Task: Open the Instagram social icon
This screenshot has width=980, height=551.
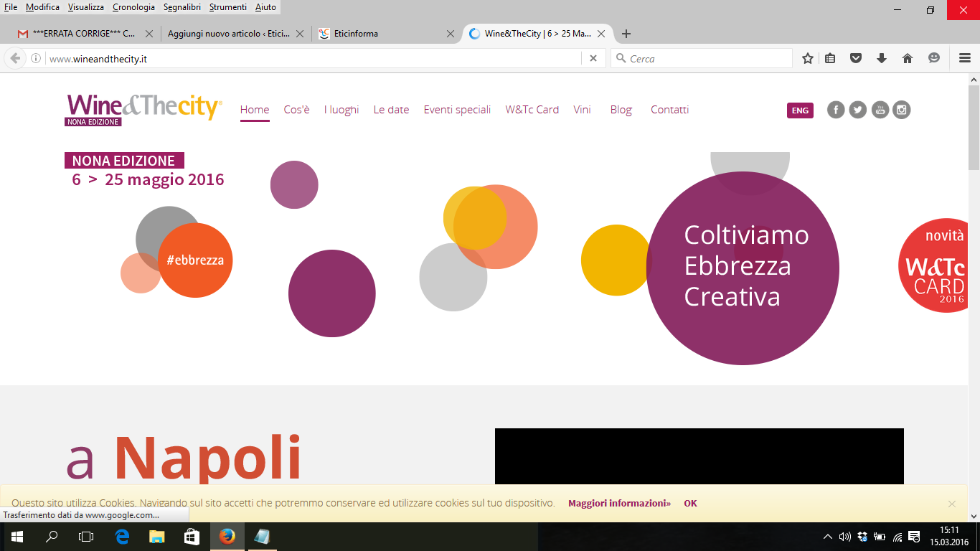Action: tap(902, 110)
